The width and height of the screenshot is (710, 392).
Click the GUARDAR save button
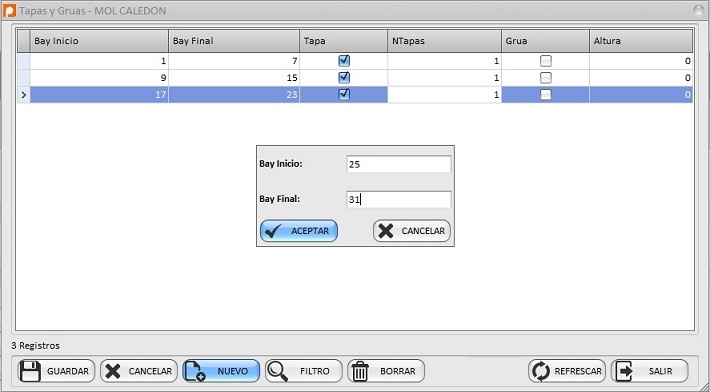(56, 371)
